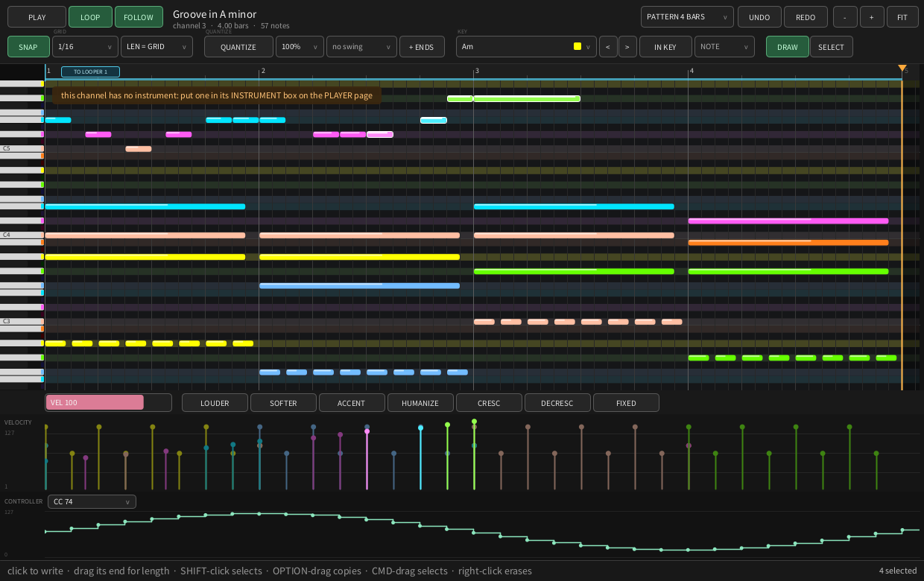The image size is (924, 581).
Task: Click the long magenta note in bar 4
Action: 788,220
